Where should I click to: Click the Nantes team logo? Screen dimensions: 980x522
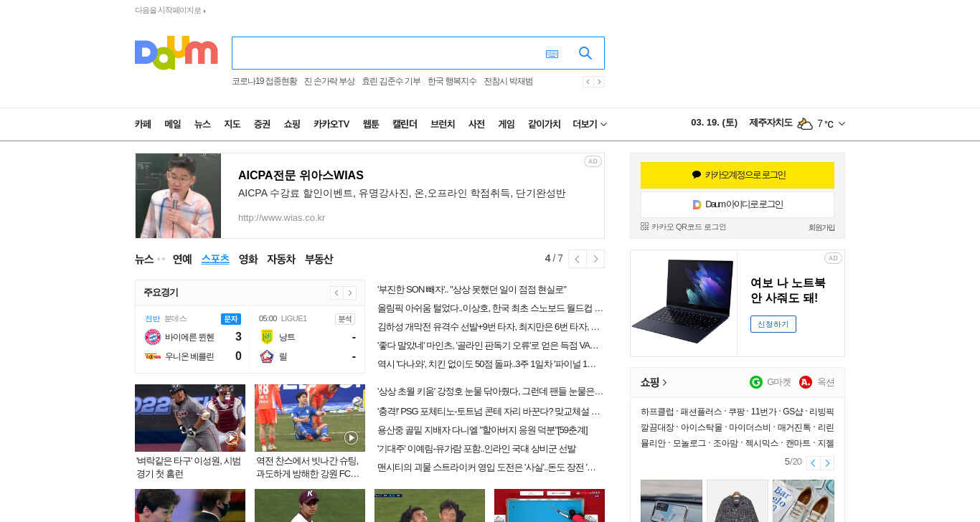click(267, 337)
